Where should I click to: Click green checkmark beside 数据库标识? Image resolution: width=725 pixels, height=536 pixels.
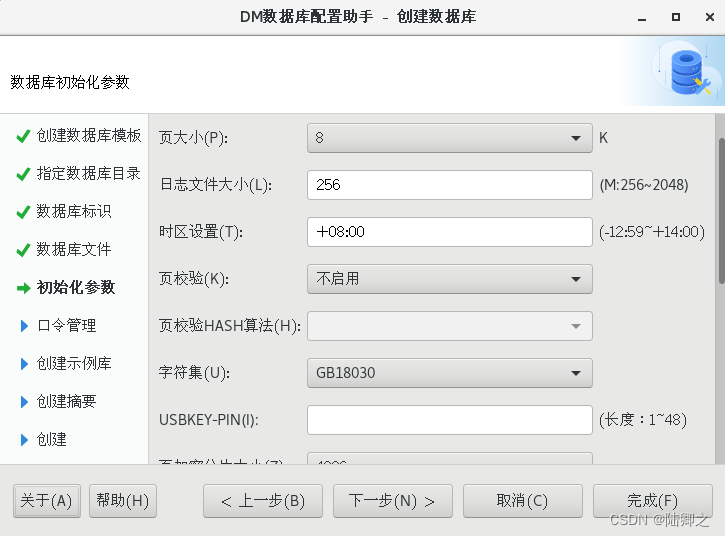tap(23, 212)
